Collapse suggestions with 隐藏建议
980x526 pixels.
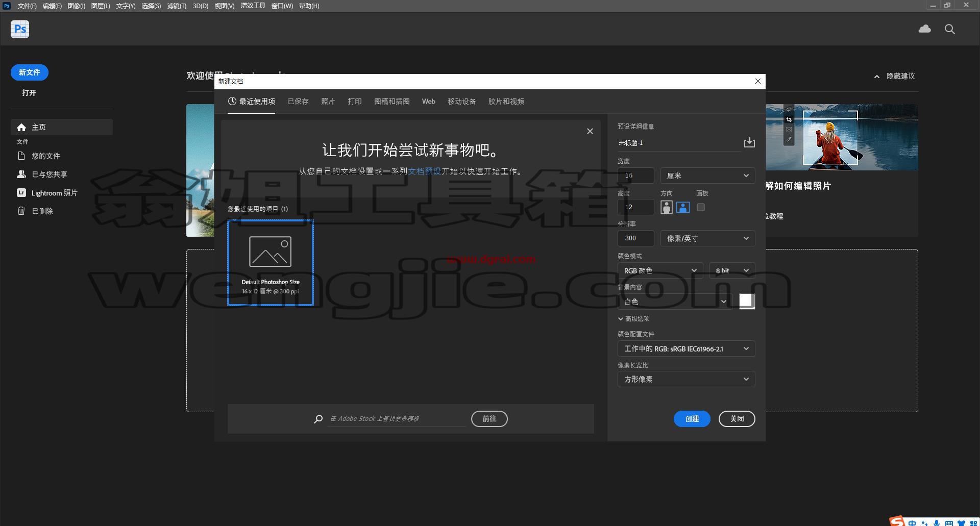(x=894, y=76)
